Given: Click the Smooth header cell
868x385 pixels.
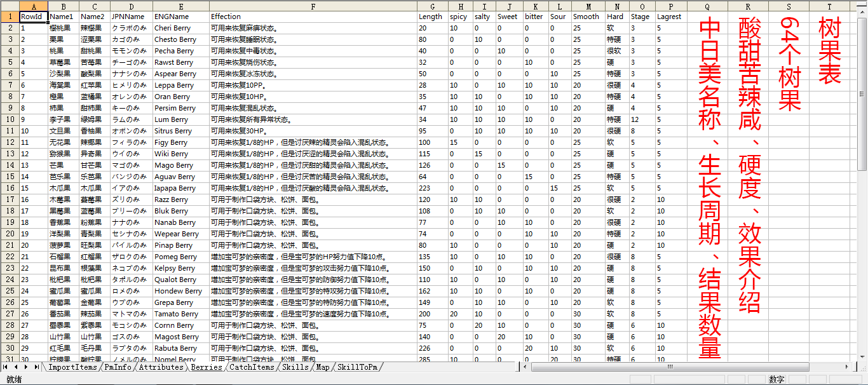Looking at the screenshot, I should point(588,17).
